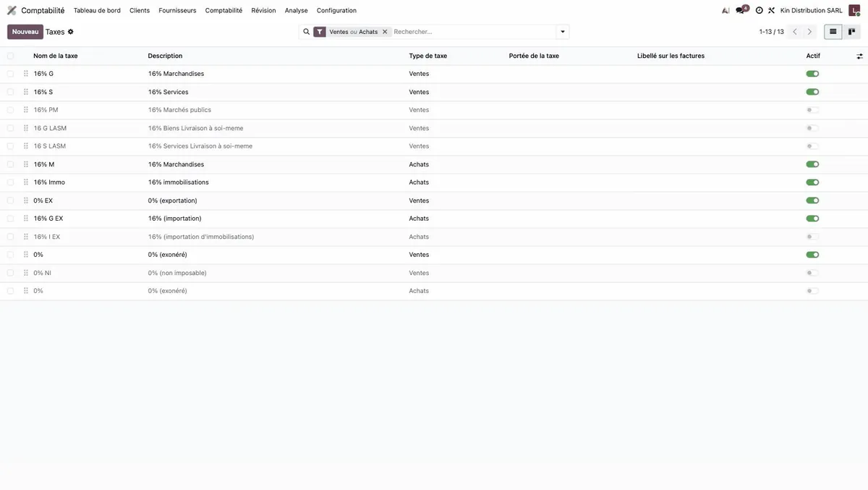Disable the active toggle for 16% G

pos(812,74)
